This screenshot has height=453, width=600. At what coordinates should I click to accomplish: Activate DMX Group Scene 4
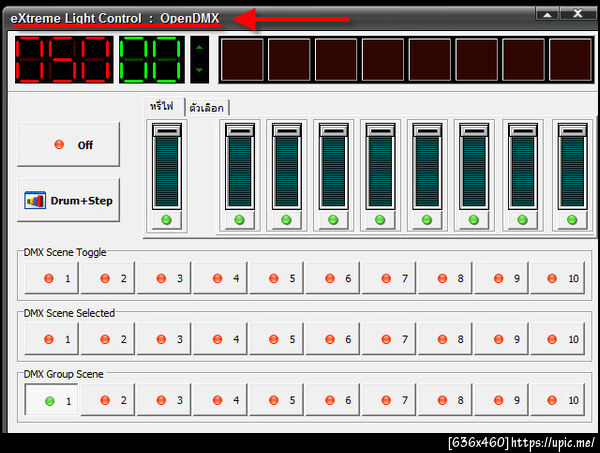click(x=220, y=400)
